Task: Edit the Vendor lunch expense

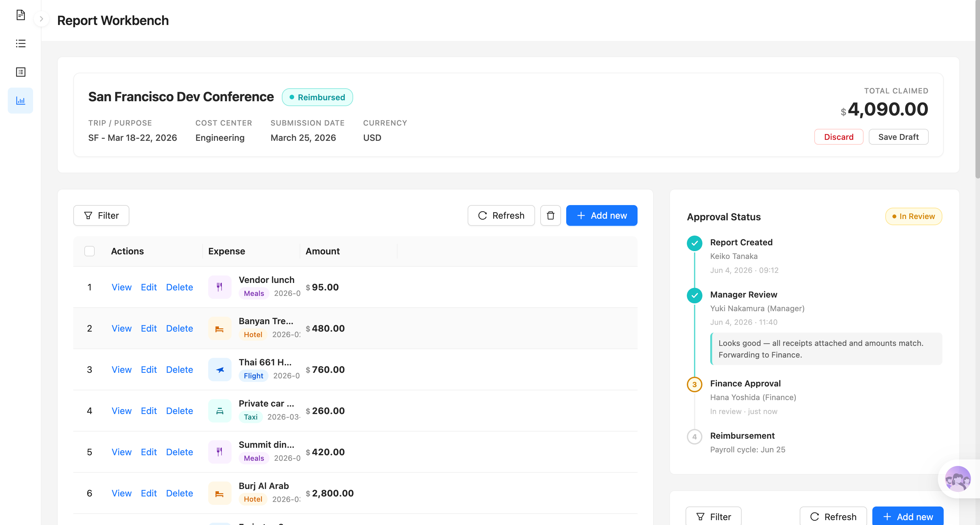Action: 149,287
